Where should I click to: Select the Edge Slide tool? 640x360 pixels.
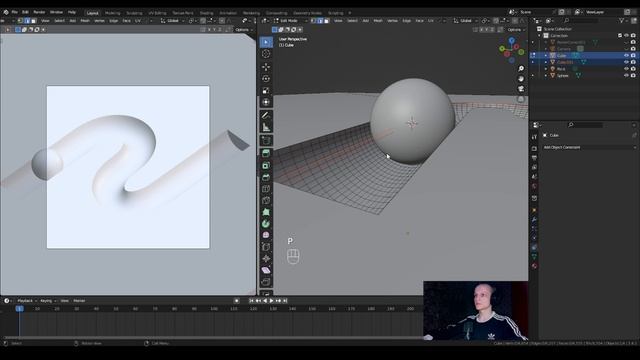[266, 247]
